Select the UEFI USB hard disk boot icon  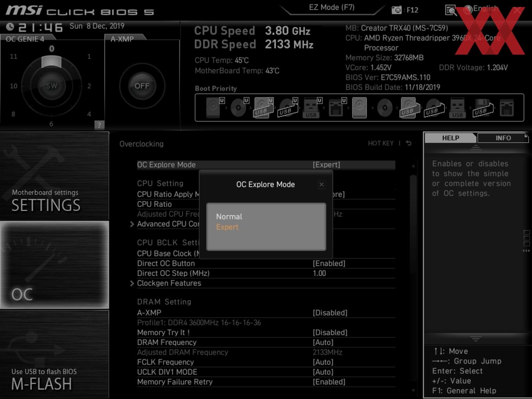[x=264, y=108]
